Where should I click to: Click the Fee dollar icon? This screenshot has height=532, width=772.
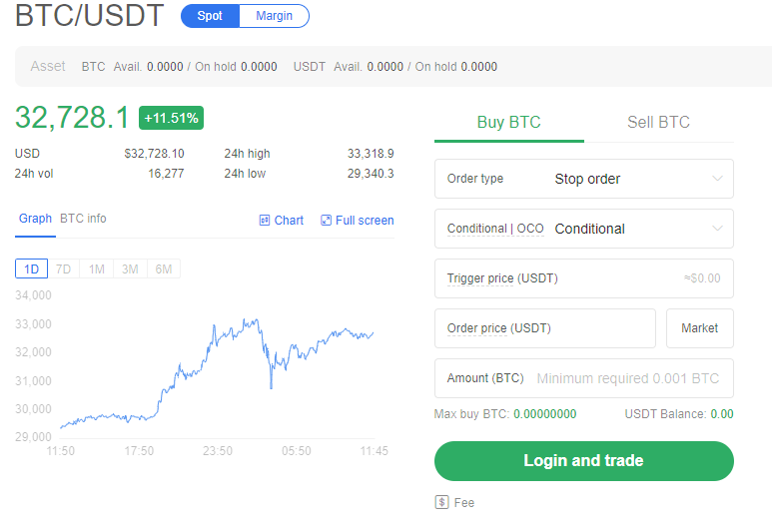(x=441, y=502)
